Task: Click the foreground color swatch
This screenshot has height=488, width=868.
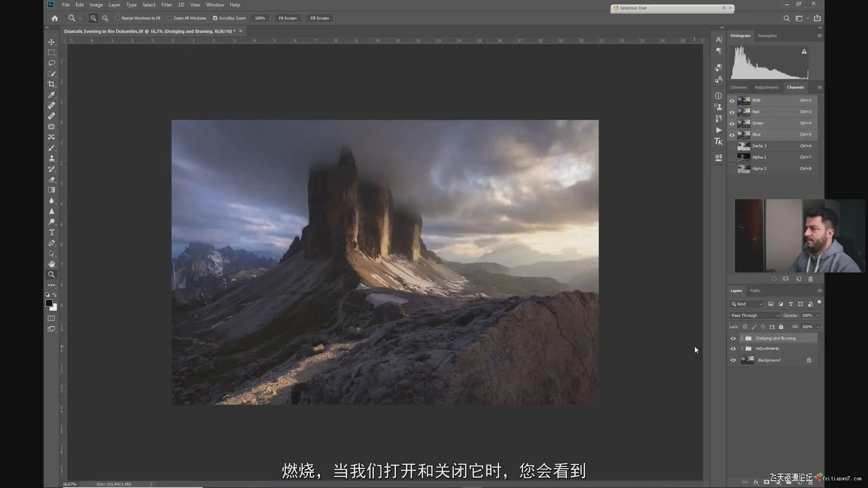Action: (x=49, y=303)
